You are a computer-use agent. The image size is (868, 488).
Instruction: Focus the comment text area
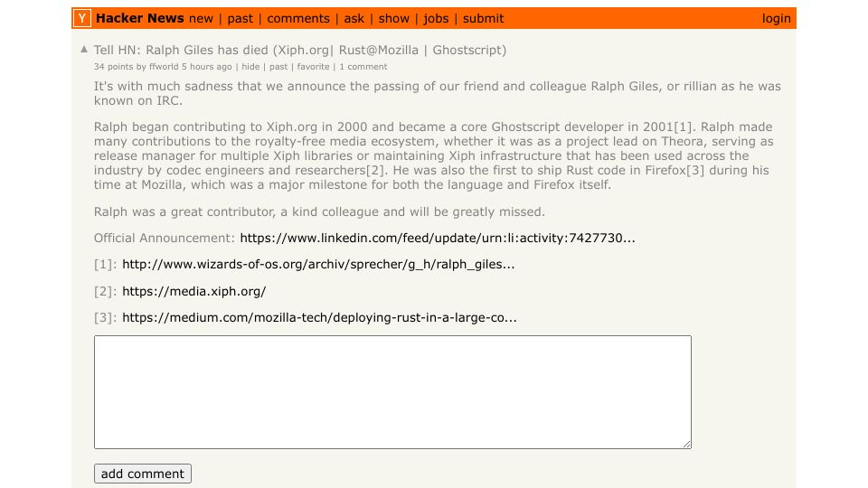click(x=392, y=391)
